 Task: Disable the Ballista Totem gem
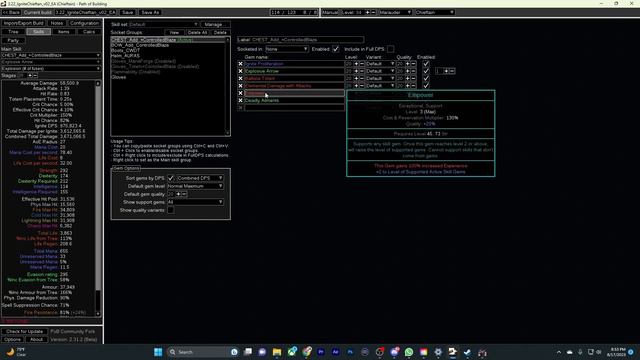426,78
